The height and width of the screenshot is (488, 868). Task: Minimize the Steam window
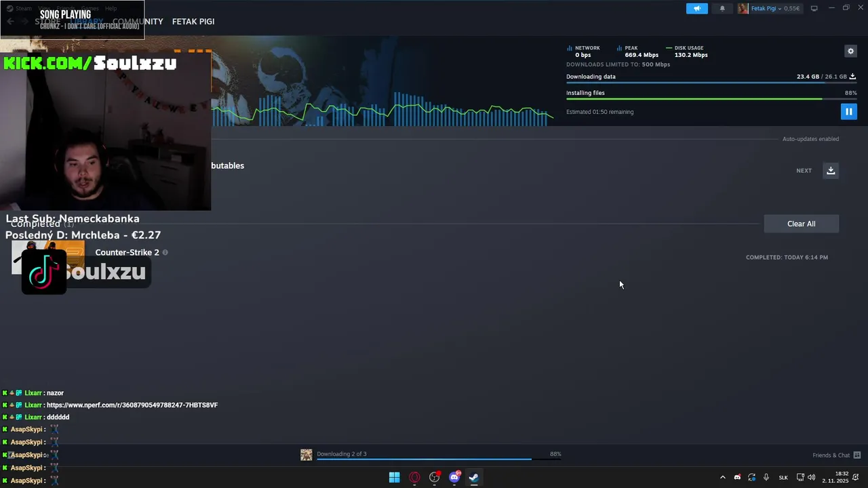[831, 8]
